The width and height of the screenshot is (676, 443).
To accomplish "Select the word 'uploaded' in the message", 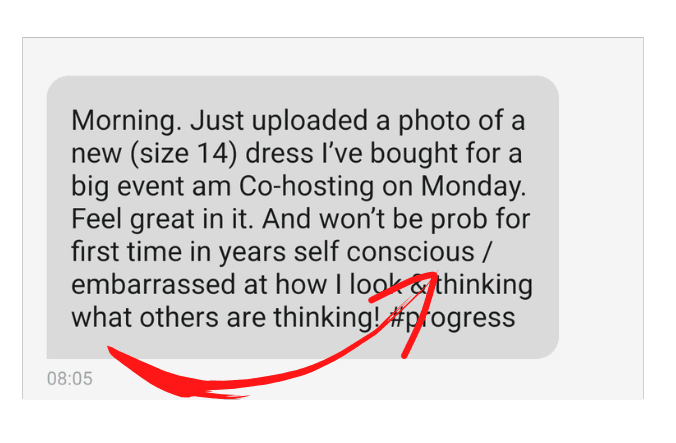I will [310, 121].
